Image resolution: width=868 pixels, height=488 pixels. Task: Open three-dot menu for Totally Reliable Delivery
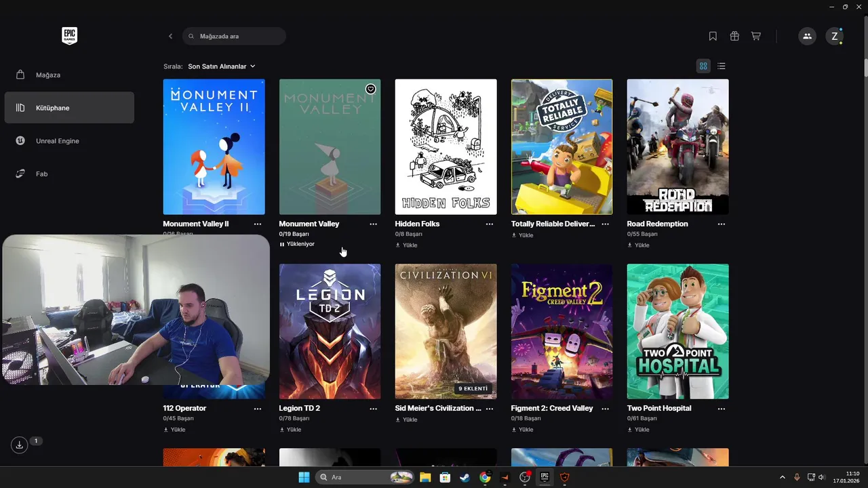(606, 224)
